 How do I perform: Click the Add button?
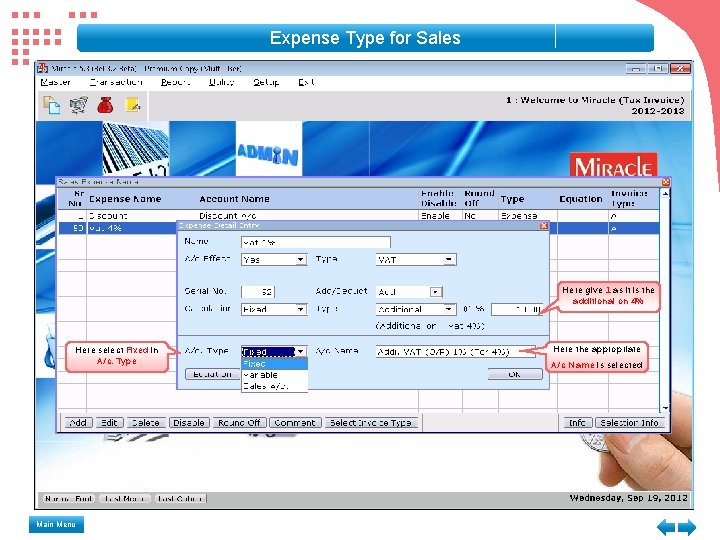tap(78, 422)
